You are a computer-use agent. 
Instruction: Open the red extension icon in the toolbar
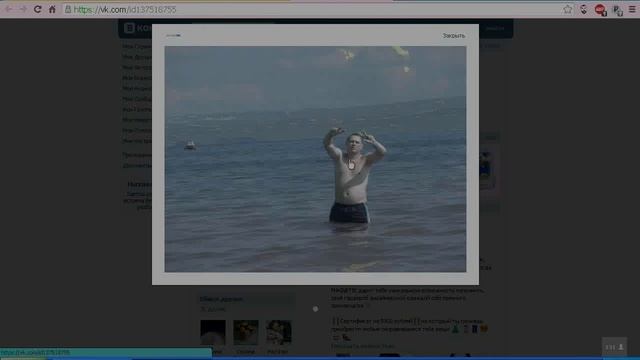pos(600,10)
